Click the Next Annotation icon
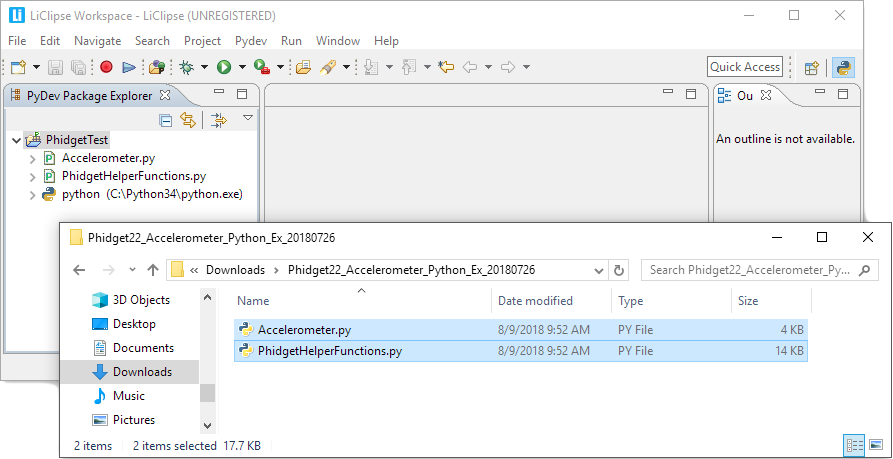This screenshot has height=459, width=893. (x=371, y=67)
